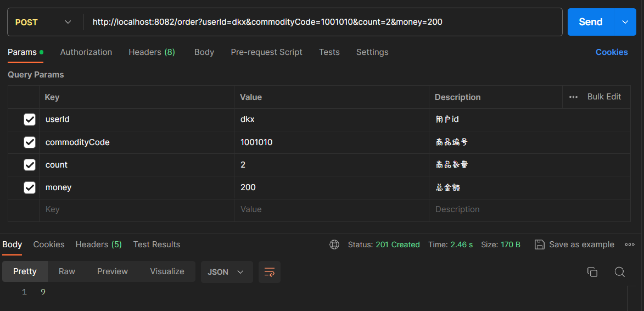Screen dimensions: 644x311
Task: Click the response Time 2.46 s
Action: coord(450,245)
